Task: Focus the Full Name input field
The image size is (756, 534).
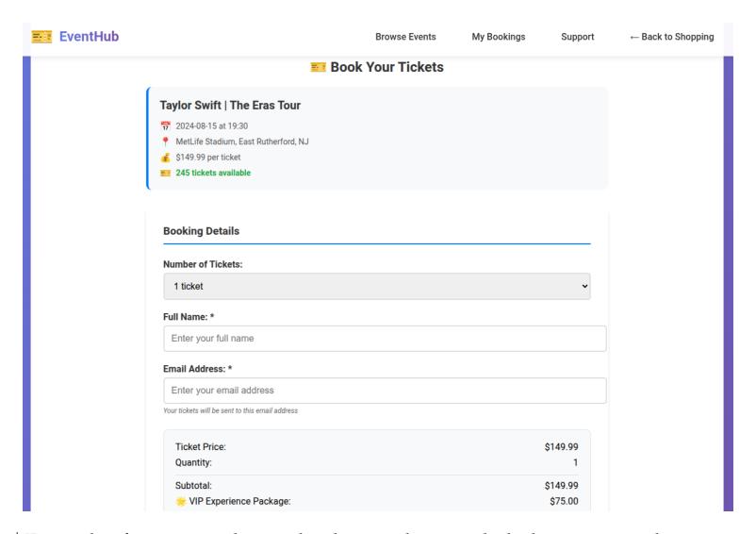Action: (385, 338)
